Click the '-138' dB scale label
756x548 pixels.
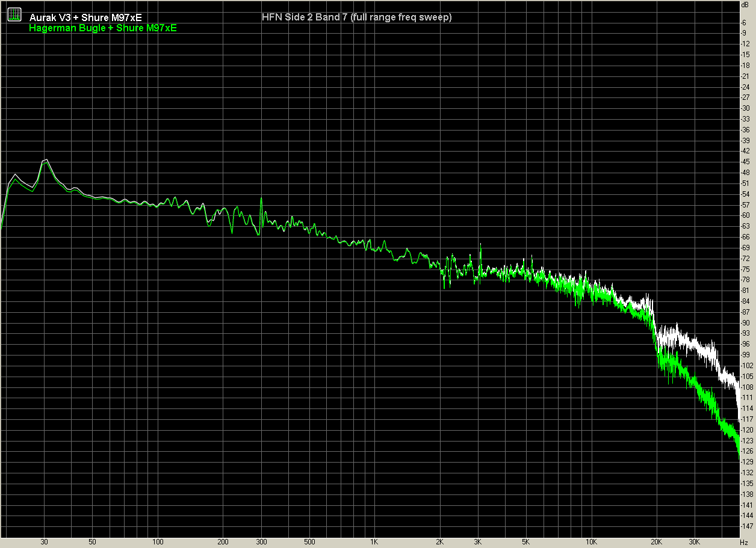[747, 494]
